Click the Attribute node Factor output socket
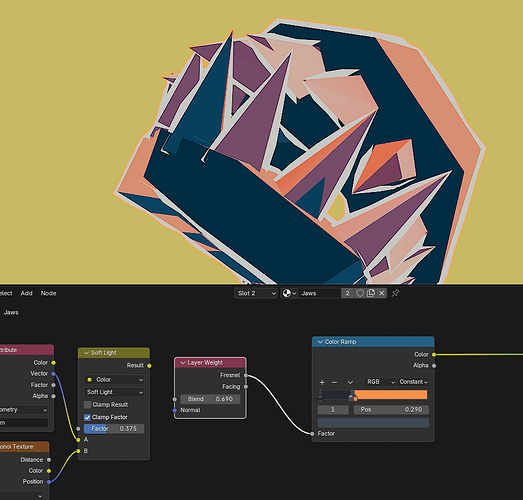 [x=53, y=385]
